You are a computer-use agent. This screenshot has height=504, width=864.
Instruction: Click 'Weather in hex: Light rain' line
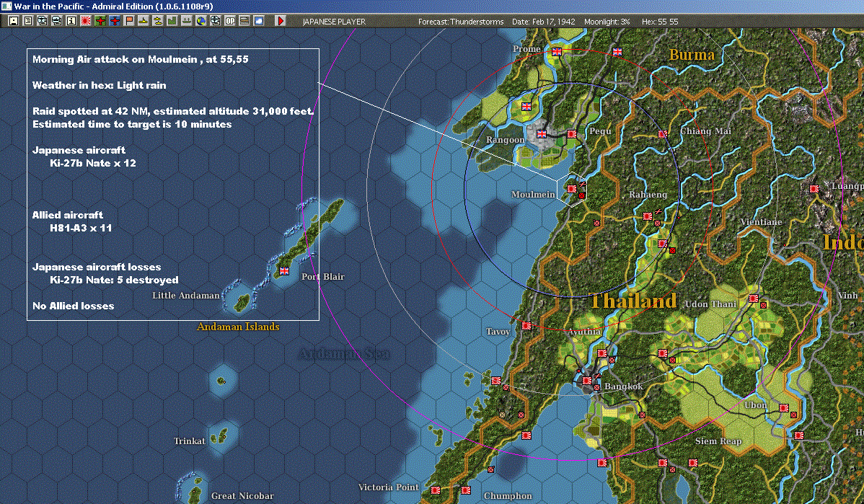point(100,85)
